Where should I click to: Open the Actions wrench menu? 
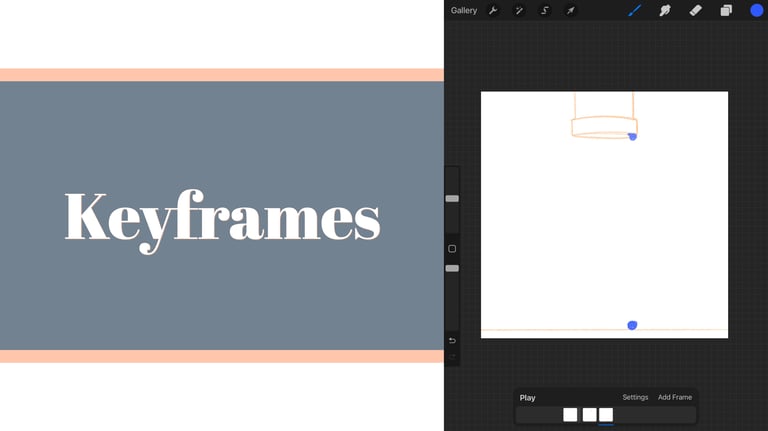[493, 10]
